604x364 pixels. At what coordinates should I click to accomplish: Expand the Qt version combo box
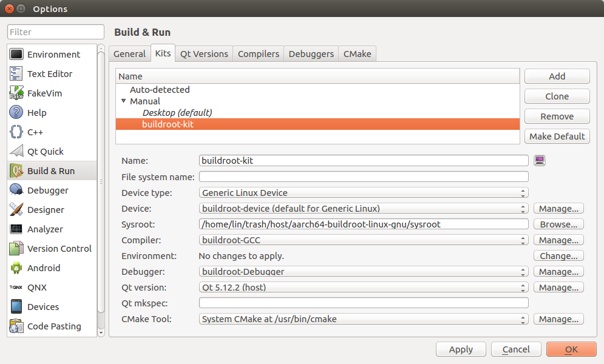364,288
